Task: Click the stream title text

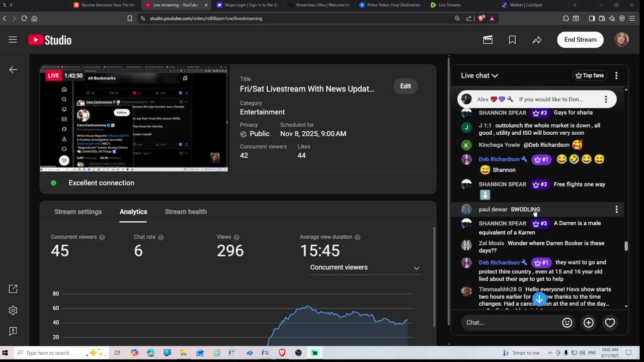Action: (307, 89)
